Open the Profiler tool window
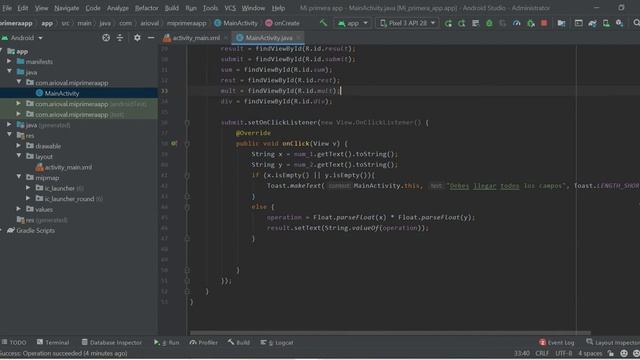The image size is (640, 360). pyautogui.click(x=204, y=342)
